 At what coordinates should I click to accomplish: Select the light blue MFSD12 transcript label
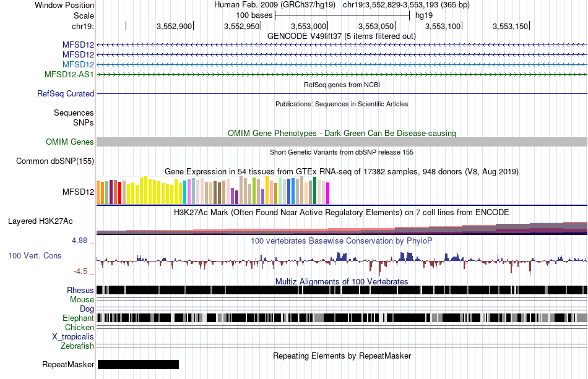(x=79, y=64)
